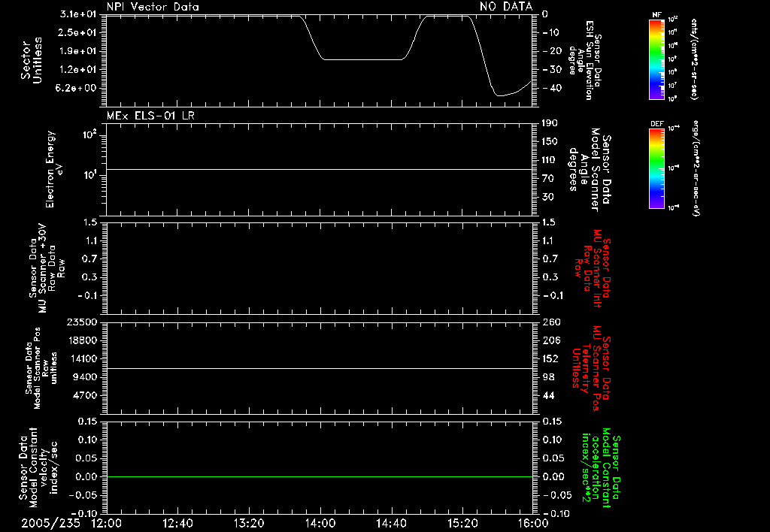The width and height of the screenshot is (770, 532).
Task: Select the 'Model Scanner Angle degrees' axis title
Action: point(590,169)
